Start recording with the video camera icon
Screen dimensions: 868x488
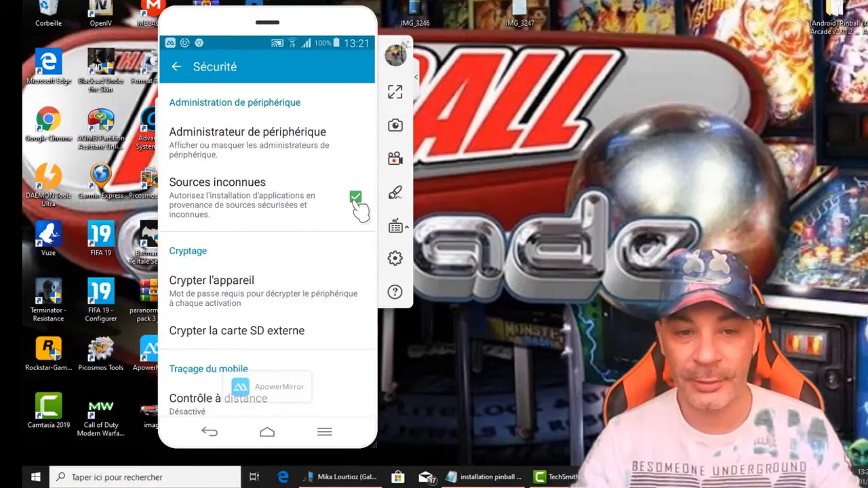point(395,158)
